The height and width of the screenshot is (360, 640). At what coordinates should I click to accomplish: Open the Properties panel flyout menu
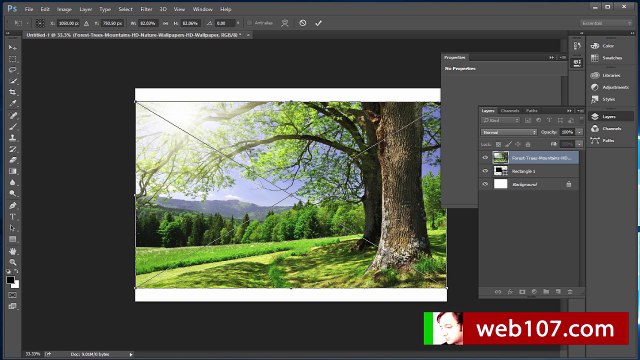pyautogui.click(x=562, y=58)
